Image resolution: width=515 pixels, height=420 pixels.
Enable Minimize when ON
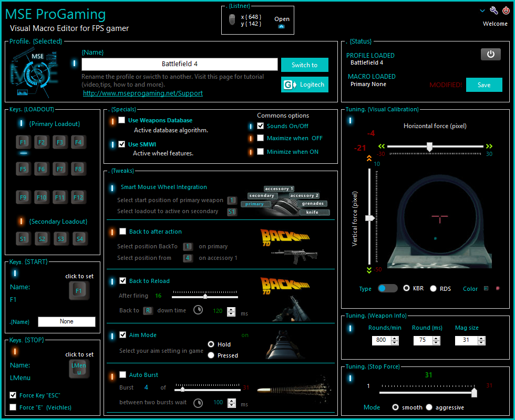pos(261,152)
